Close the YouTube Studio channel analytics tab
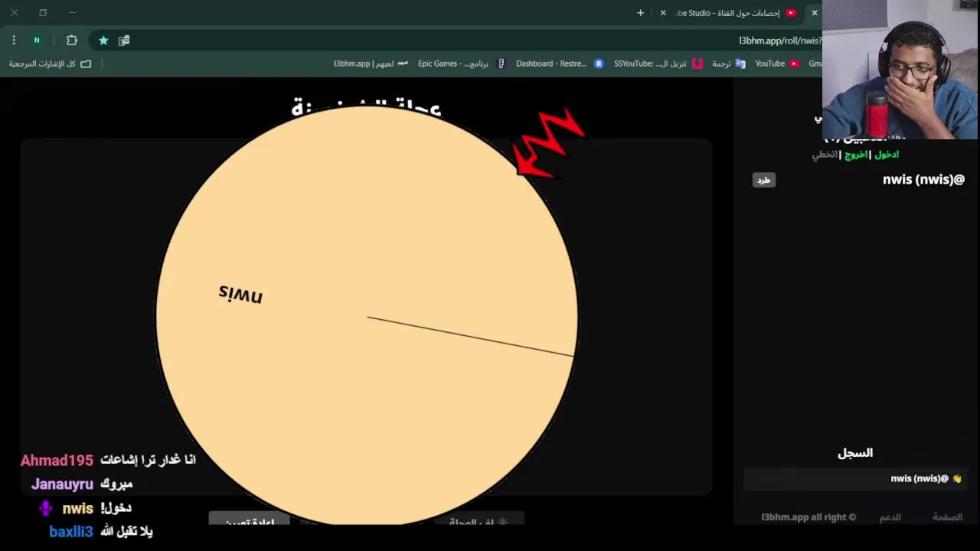 (x=663, y=13)
